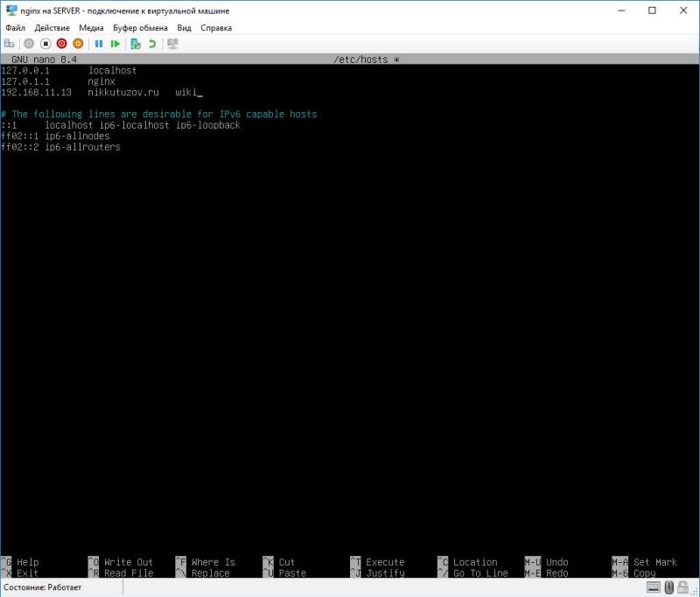The height and width of the screenshot is (597, 700).
Task: Open the Файл menu
Action: tap(17, 28)
